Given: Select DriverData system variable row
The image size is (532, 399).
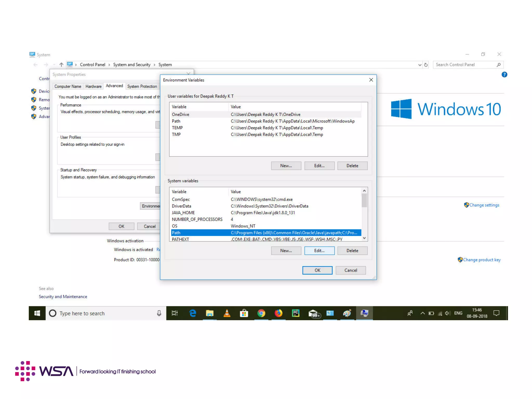Looking at the screenshot, I should click(266, 206).
